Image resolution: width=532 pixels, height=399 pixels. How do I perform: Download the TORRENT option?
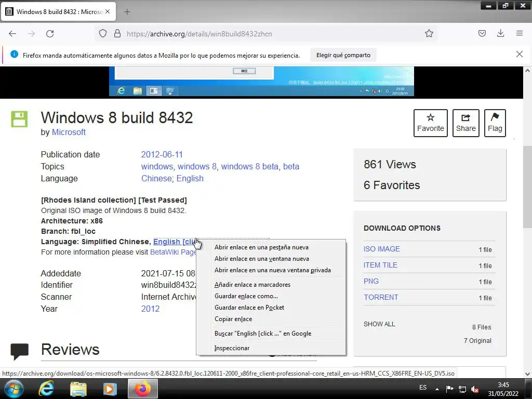click(381, 298)
